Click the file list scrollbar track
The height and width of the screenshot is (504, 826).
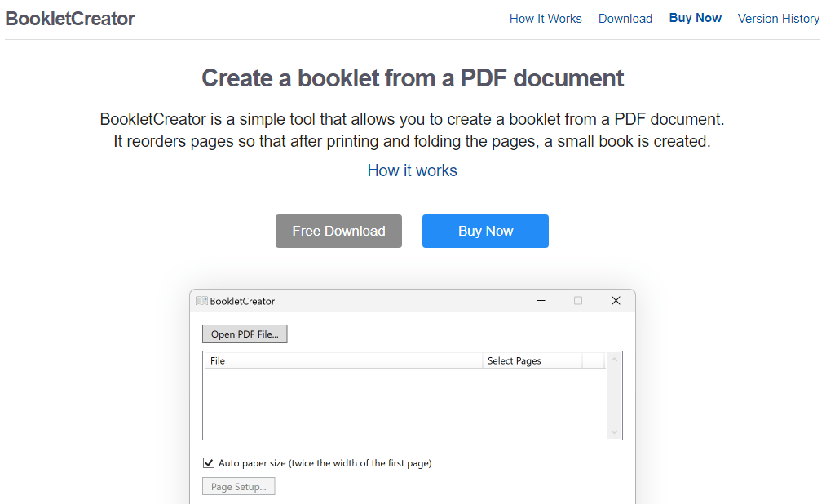(x=615, y=396)
